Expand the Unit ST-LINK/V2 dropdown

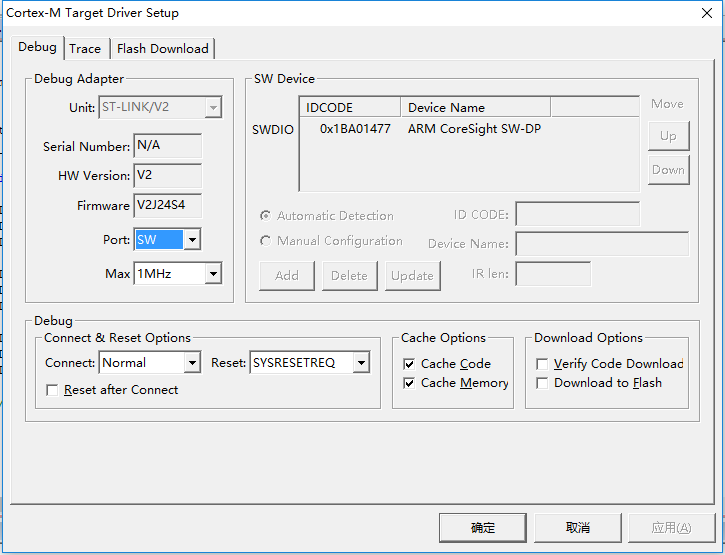coord(213,107)
